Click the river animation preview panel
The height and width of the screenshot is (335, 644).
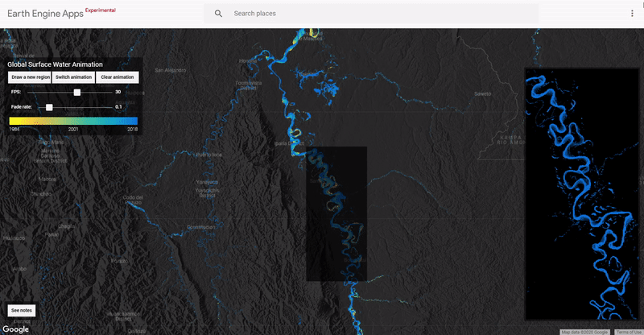click(x=582, y=194)
